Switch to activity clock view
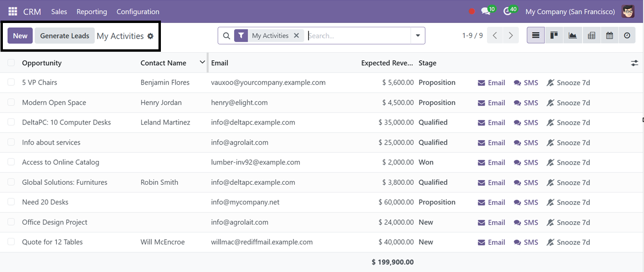The width and height of the screenshot is (644, 272). pyautogui.click(x=627, y=35)
